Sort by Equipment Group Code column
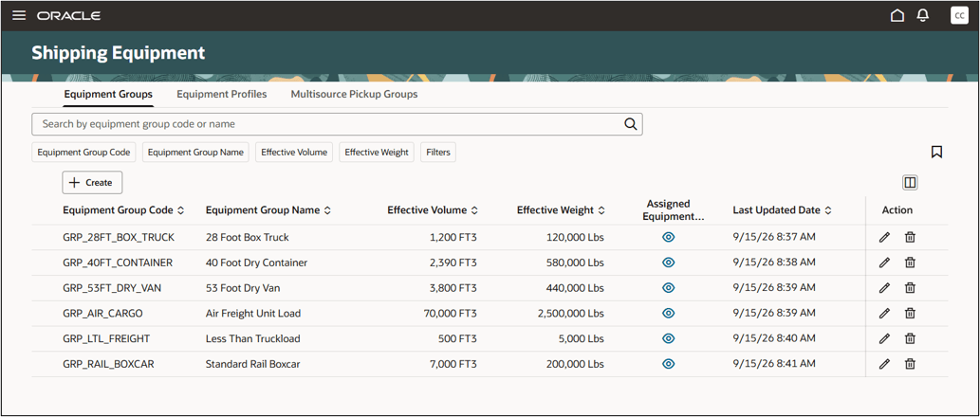980x417 pixels. pyautogui.click(x=180, y=211)
